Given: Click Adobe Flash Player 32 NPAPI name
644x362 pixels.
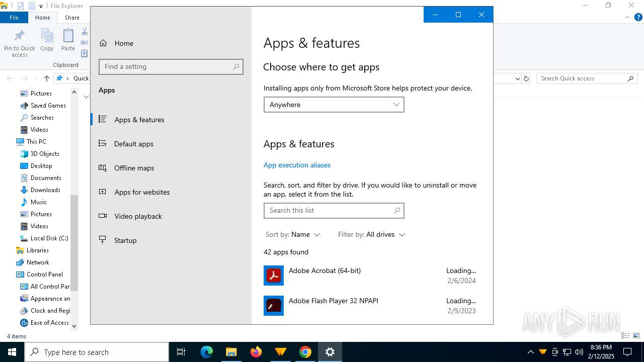Looking at the screenshot, I should [333, 301].
